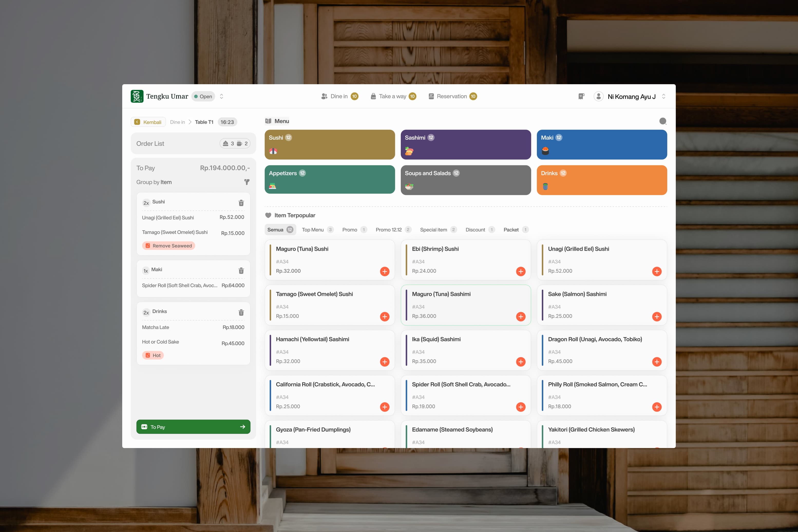Open the receipt icon next to user profile
Screen dimensions: 798x532
[x=581, y=96]
